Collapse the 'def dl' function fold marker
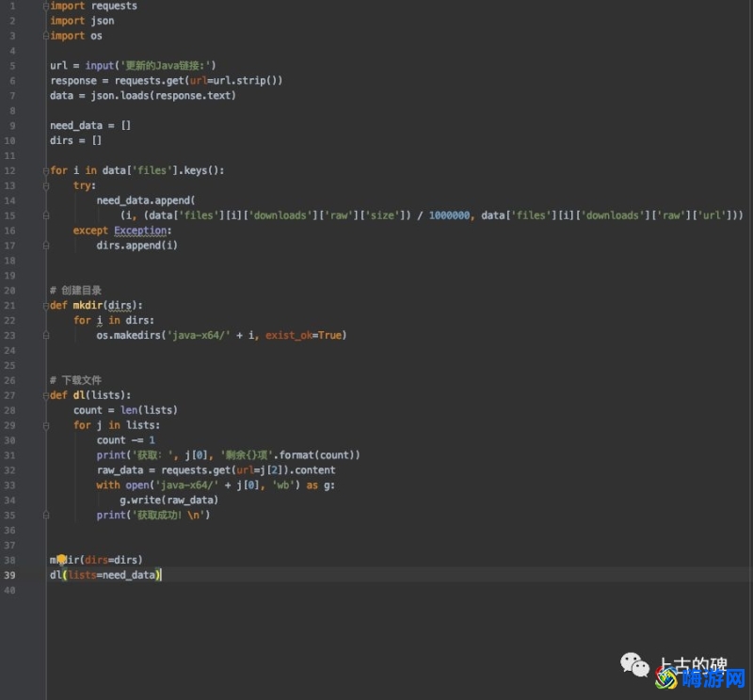This screenshot has height=700, width=753. click(46, 395)
